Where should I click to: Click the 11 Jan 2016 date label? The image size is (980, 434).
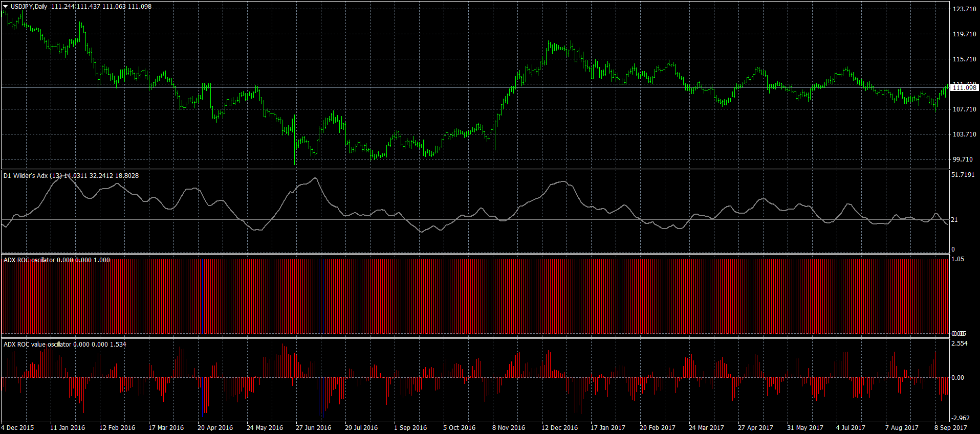tap(68, 428)
